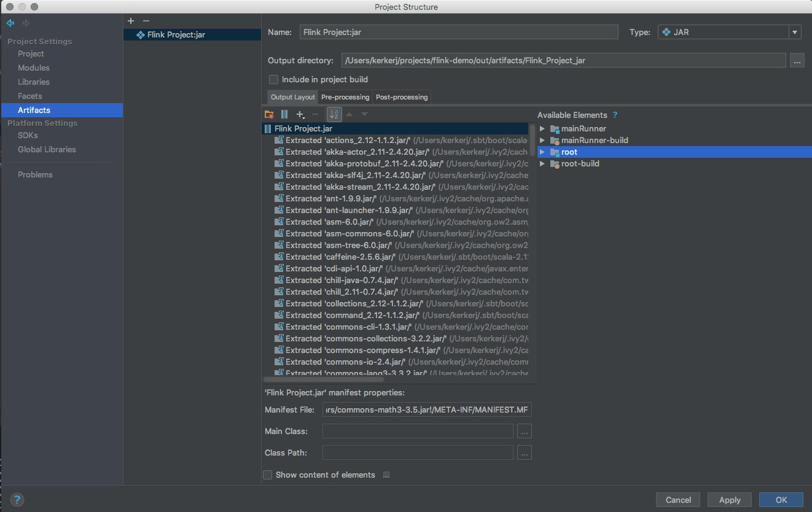Switch to the Post-processing tab
The image size is (812, 512).
tap(402, 97)
